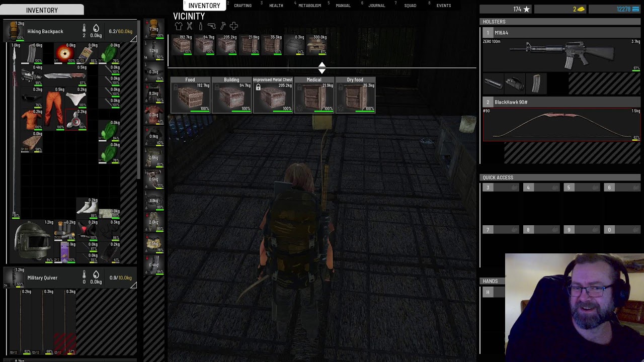Select the pistol weapons filter icon
This screenshot has height=362, width=644.
[x=211, y=26]
